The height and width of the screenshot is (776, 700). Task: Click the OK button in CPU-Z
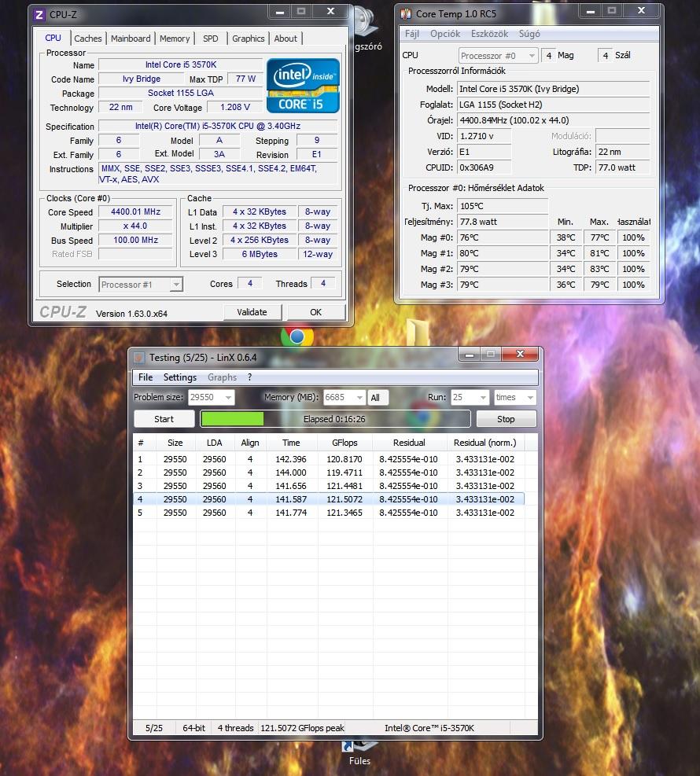coord(316,312)
